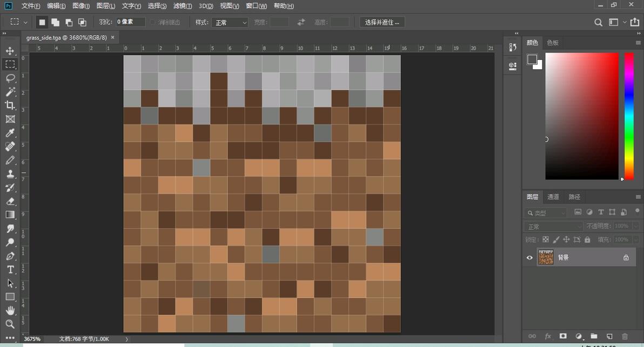Open the 填充 fill dropdown

635,239
